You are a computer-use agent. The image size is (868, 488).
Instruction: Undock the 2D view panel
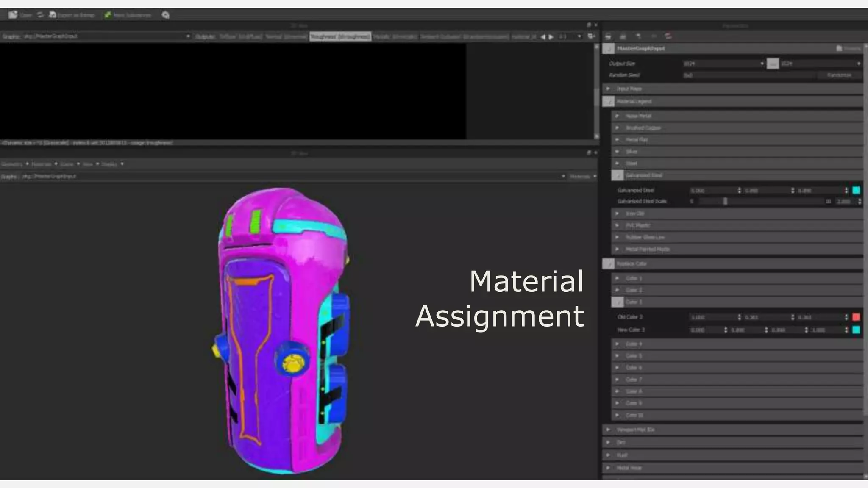tap(589, 25)
